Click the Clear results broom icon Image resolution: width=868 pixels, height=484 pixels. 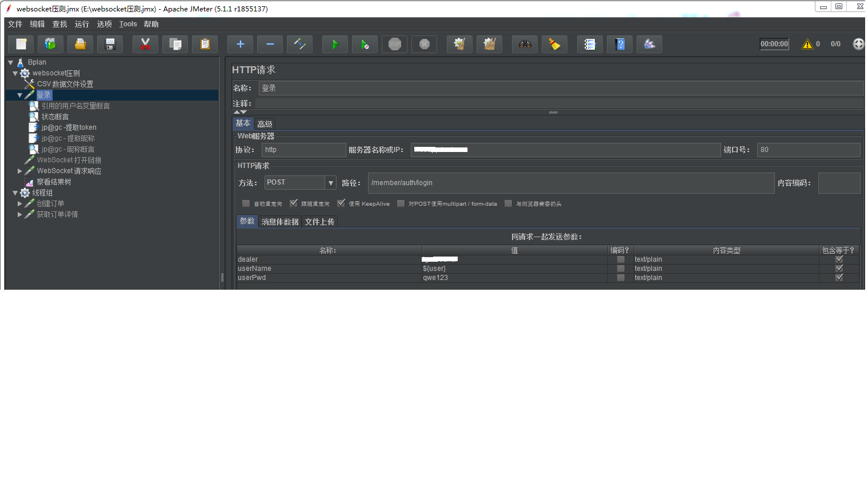click(459, 44)
